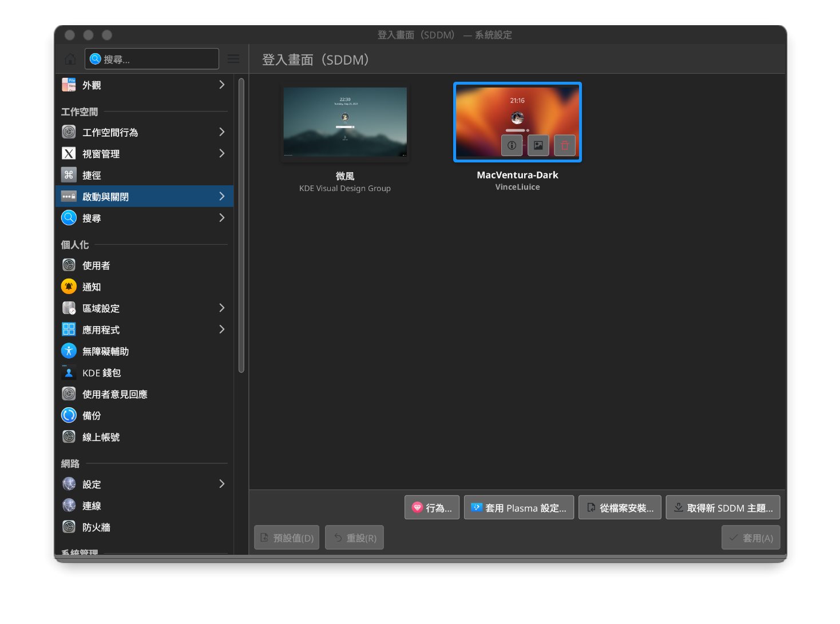Click the 區域設定 icon

click(x=69, y=308)
